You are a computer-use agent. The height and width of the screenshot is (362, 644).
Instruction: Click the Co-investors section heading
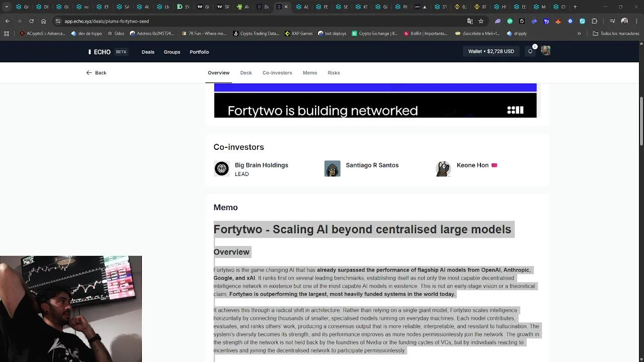pyautogui.click(x=238, y=147)
